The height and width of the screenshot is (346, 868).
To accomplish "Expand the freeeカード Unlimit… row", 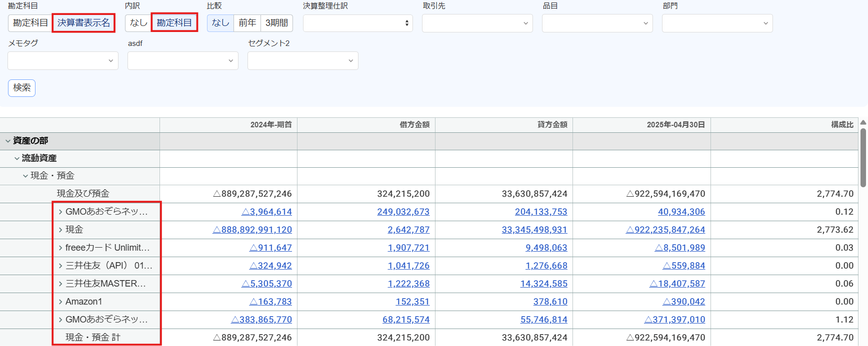I will coord(60,248).
